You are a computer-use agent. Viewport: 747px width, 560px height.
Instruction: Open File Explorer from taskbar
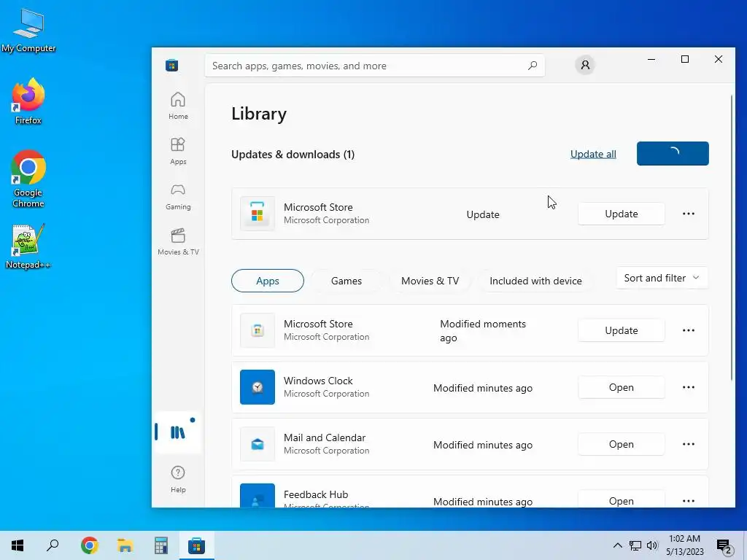125,545
